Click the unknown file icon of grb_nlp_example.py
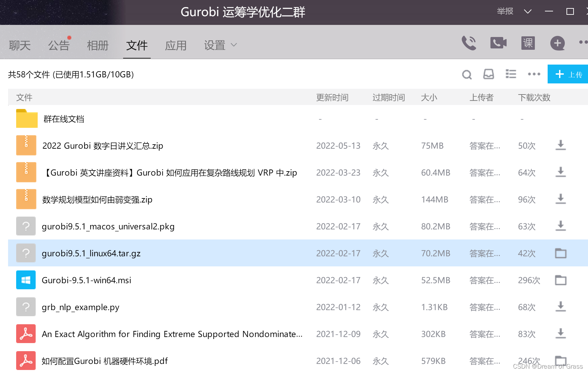 coord(26,307)
